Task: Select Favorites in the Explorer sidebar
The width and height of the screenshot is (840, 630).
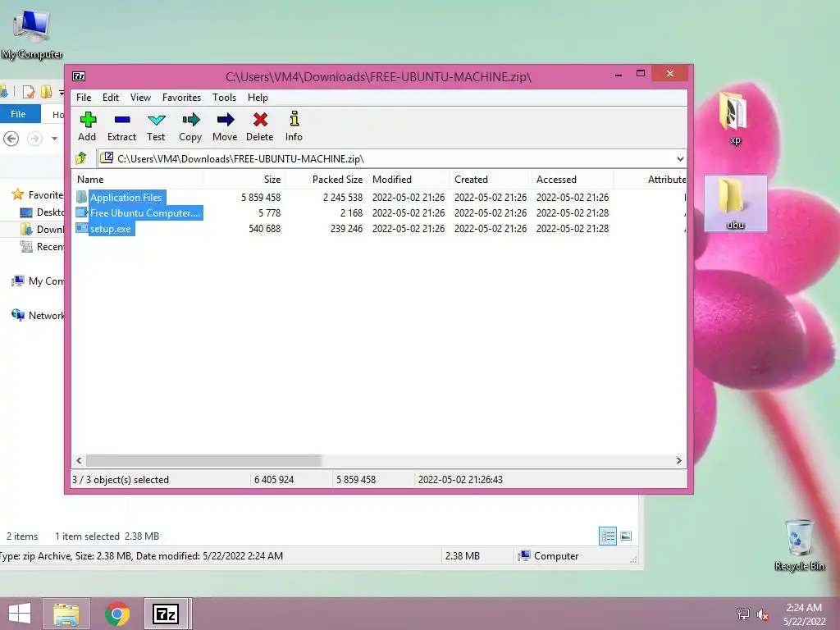Action: coord(38,195)
